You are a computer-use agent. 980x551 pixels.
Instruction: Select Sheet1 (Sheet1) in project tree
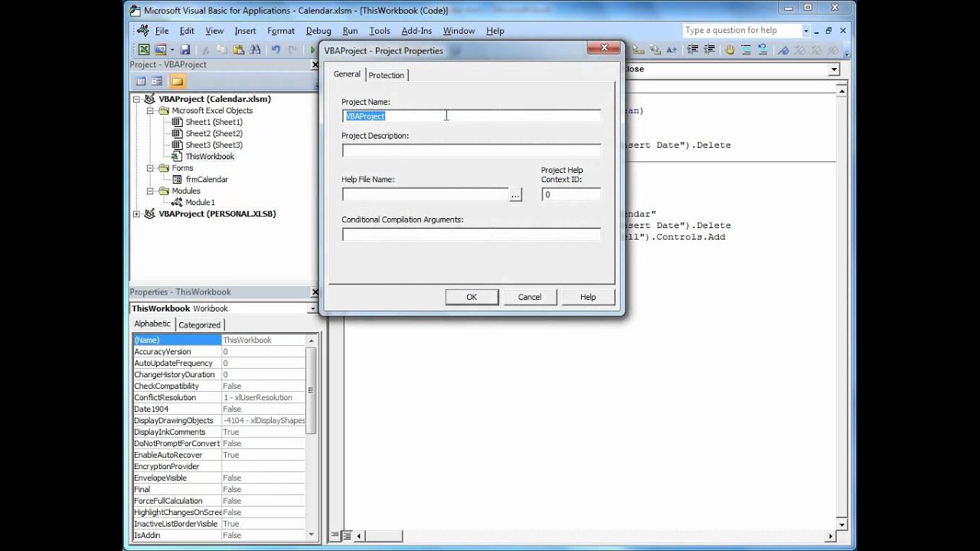(214, 122)
